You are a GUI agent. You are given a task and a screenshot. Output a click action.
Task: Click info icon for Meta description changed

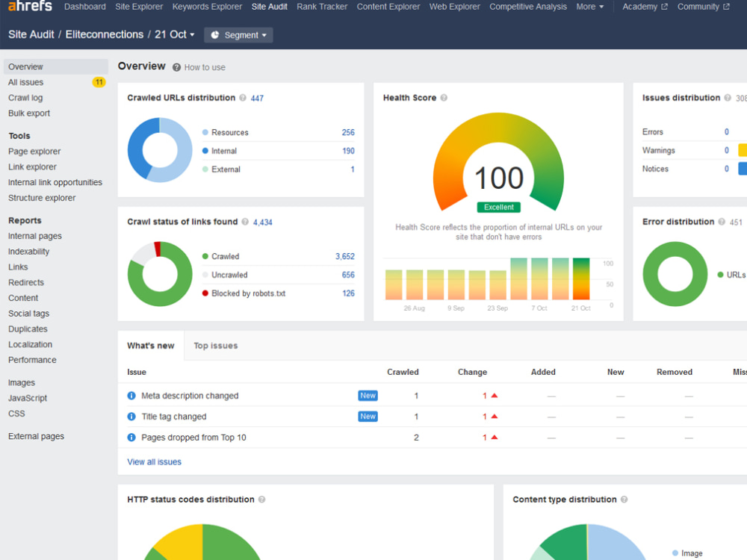click(x=131, y=396)
